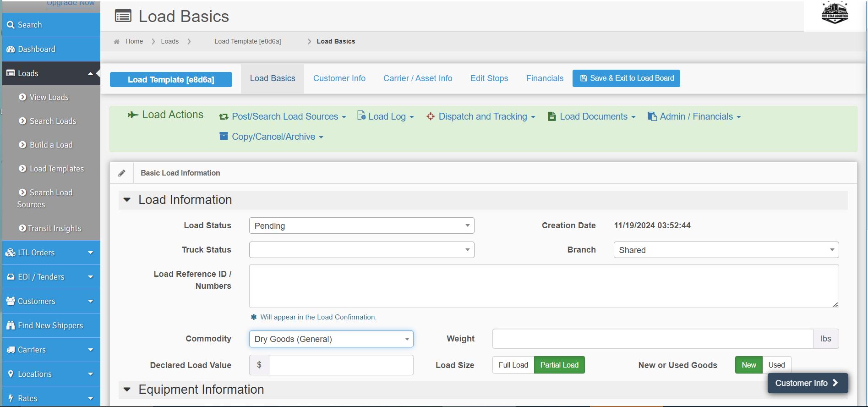Viewport: 868px width, 407px height.
Task: Collapse the Equipment Information section
Action: (127, 390)
